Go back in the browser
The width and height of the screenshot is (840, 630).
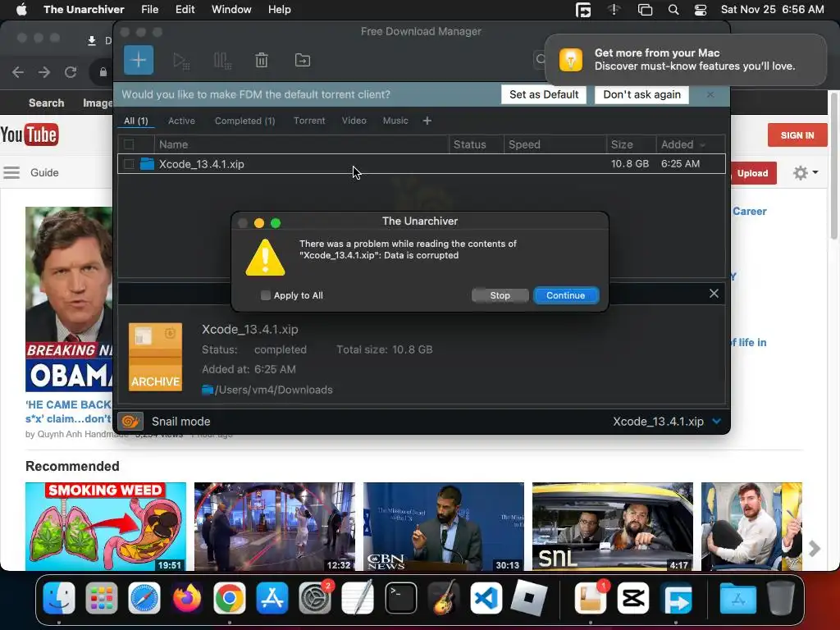coord(18,72)
